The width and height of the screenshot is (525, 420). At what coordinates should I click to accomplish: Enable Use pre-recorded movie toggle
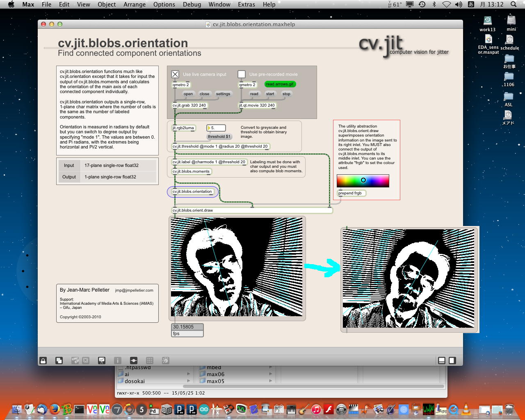242,74
